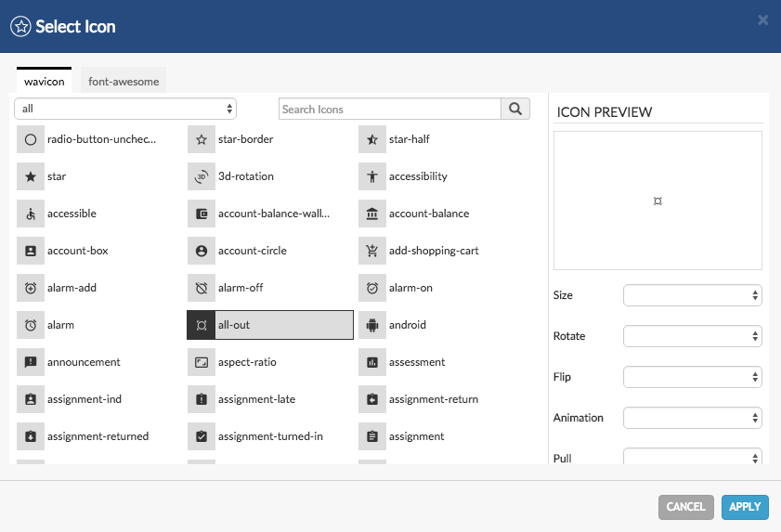Open the 'all' category dropdown
781x532 pixels.
point(125,109)
